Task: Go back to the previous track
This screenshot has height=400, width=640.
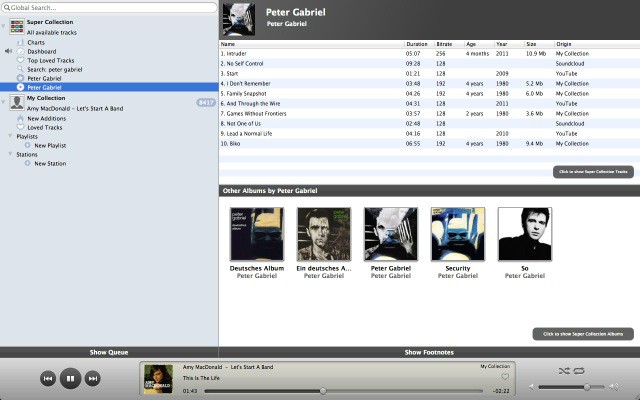Action: (x=47, y=378)
